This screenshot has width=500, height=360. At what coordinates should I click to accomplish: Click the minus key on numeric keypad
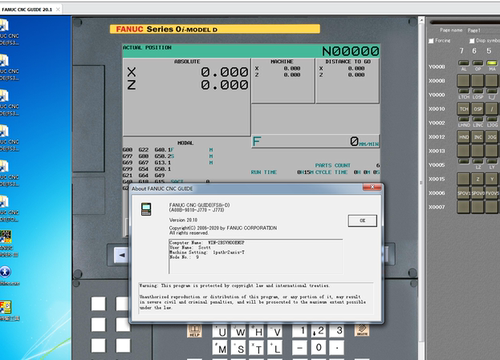tap(300, 348)
